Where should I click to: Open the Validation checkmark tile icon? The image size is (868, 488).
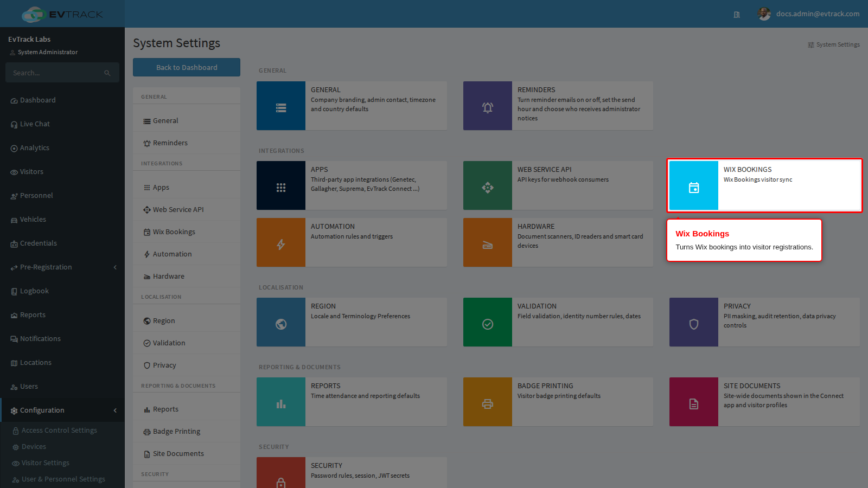488,322
